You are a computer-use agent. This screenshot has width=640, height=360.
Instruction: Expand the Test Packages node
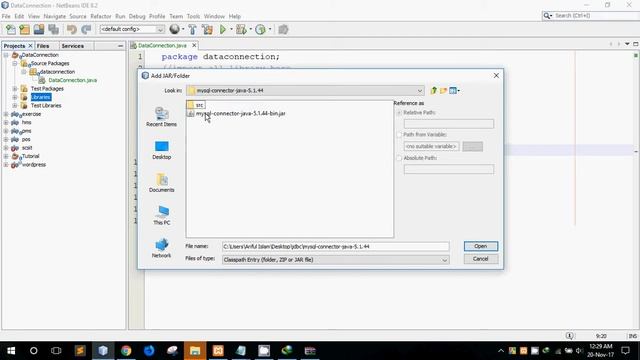point(15,89)
